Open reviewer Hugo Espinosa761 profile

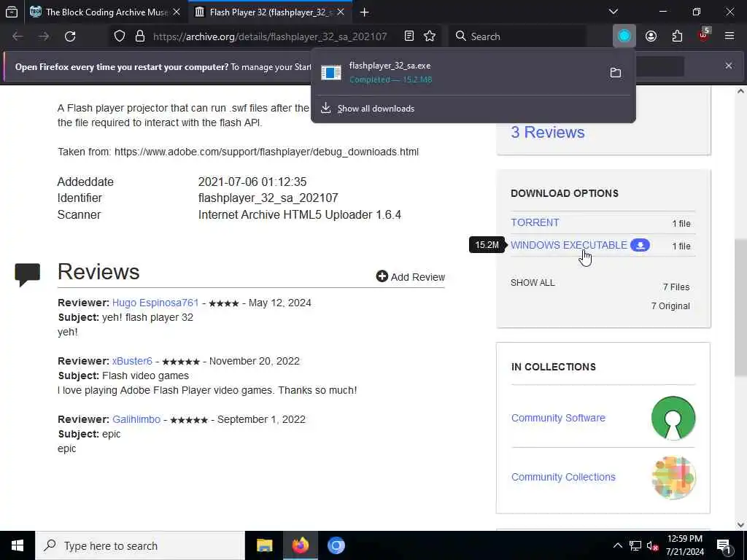pos(155,303)
